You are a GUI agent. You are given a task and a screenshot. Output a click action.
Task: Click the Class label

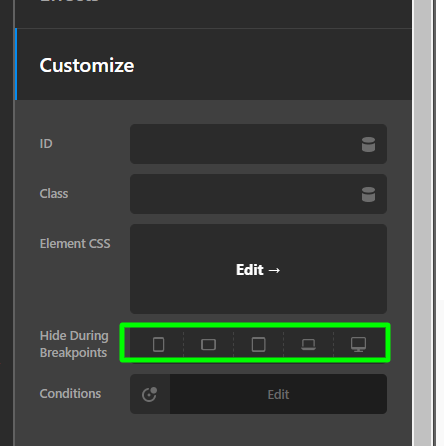click(x=54, y=194)
